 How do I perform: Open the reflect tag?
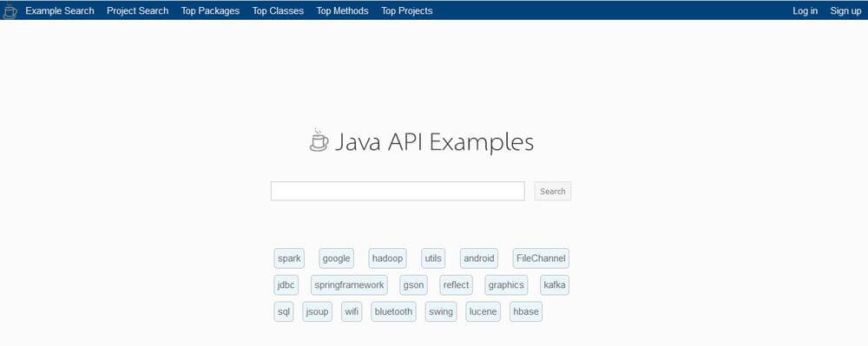[457, 285]
